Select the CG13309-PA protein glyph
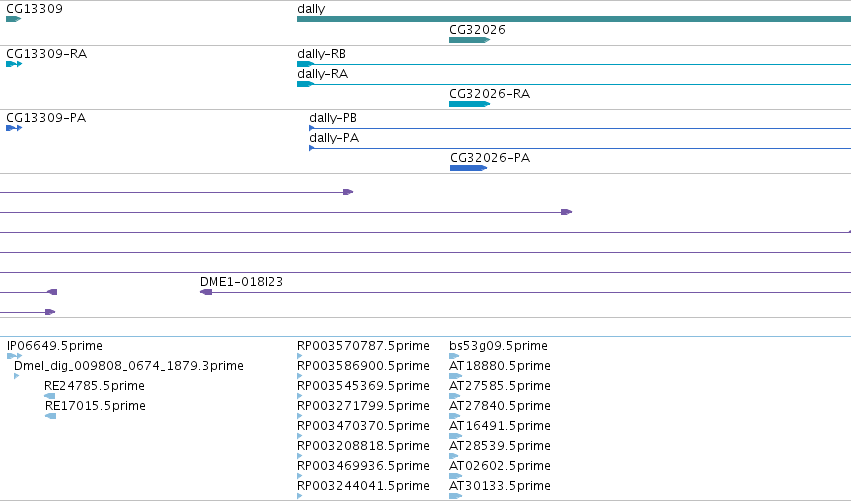The height and width of the screenshot is (501, 851). (x=14, y=128)
